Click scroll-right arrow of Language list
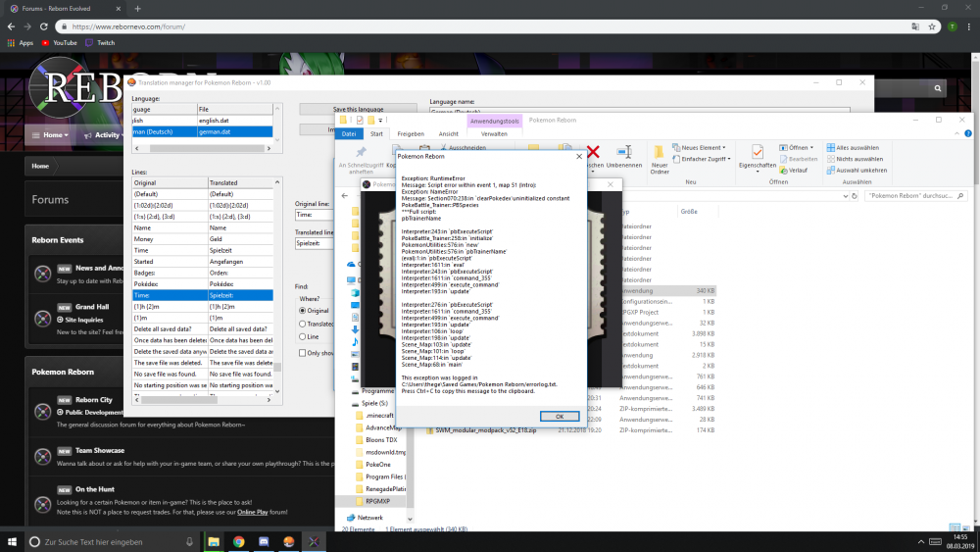The image size is (980, 552). pos(269,149)
